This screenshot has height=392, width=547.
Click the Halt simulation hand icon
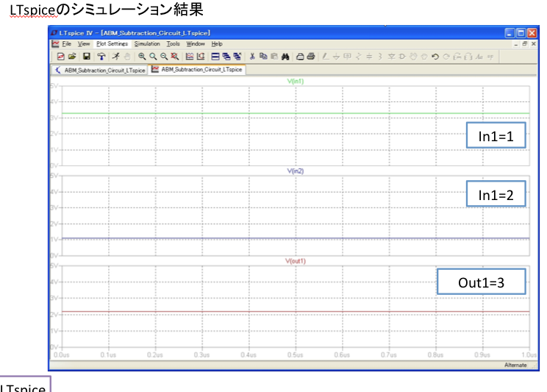[127, 56]
